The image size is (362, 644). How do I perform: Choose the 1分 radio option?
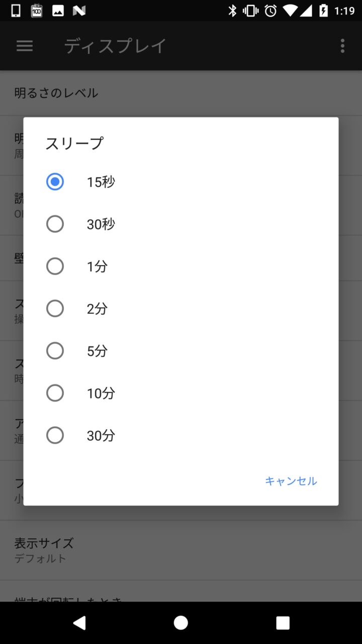click(x=55, y=266)
